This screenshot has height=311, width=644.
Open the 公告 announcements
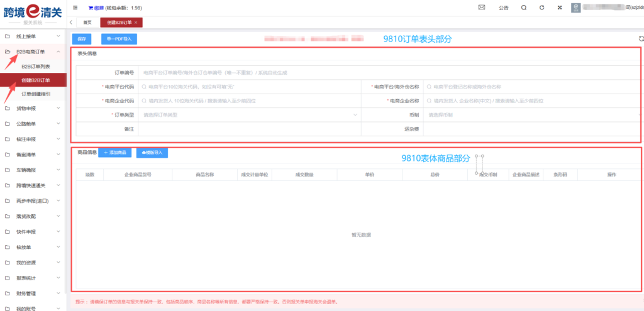(503, 8)
